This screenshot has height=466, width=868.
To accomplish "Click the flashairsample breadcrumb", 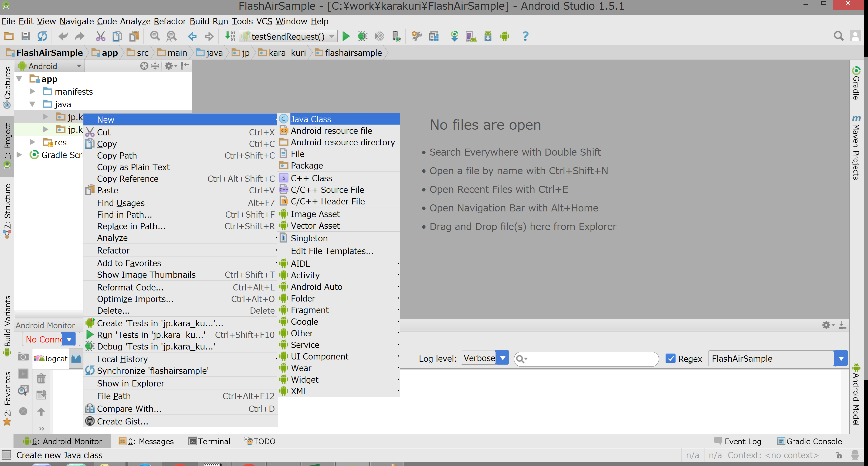I will (349, 53).
